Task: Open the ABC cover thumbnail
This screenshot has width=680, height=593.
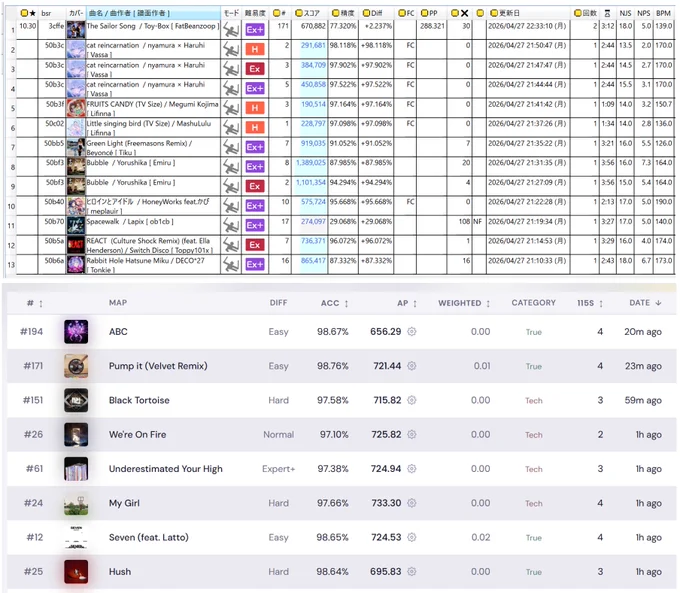Action: coord(76,331)
